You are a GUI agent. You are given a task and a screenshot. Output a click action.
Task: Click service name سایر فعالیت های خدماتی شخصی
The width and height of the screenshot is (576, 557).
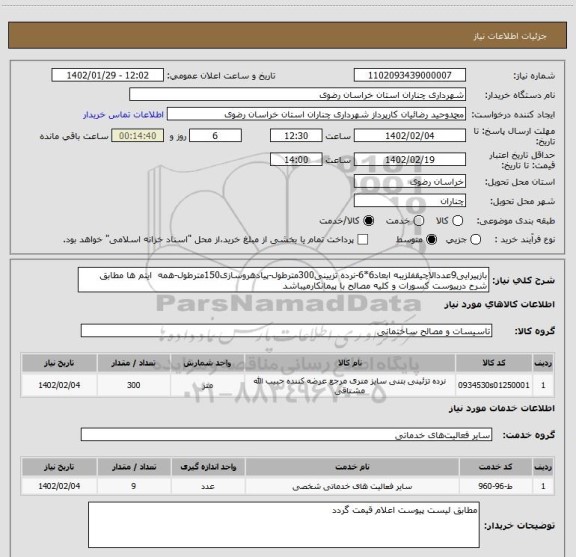[352, 486]
